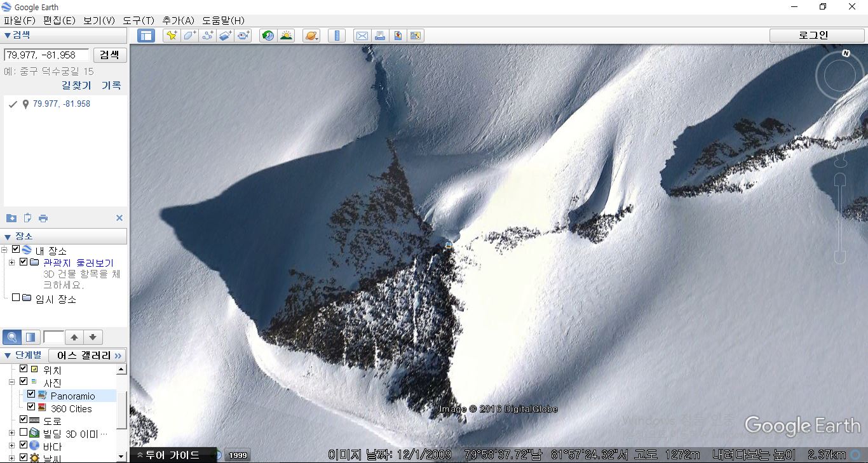Toggle sunlight across the landscape
The width and height of the screenshot is (868, 463).
[287, 36]
